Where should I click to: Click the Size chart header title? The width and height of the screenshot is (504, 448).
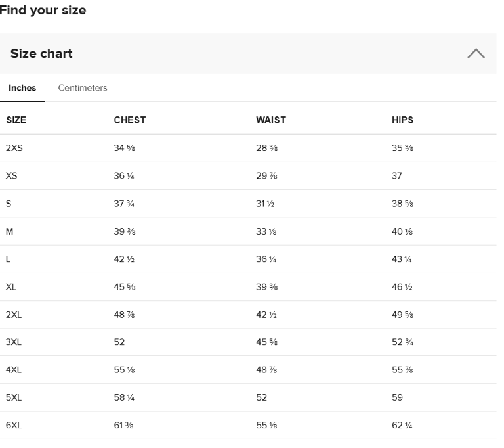click(x=41, y=54)
